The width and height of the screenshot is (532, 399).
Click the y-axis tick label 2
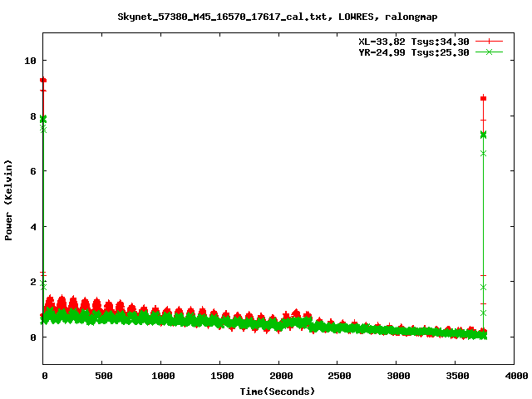(33, 282)
